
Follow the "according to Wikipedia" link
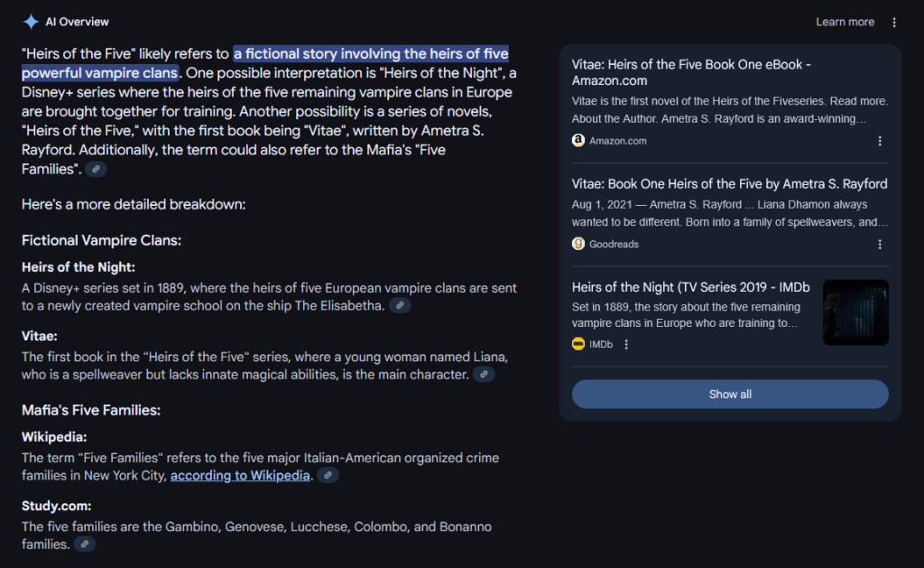point(240,475)
